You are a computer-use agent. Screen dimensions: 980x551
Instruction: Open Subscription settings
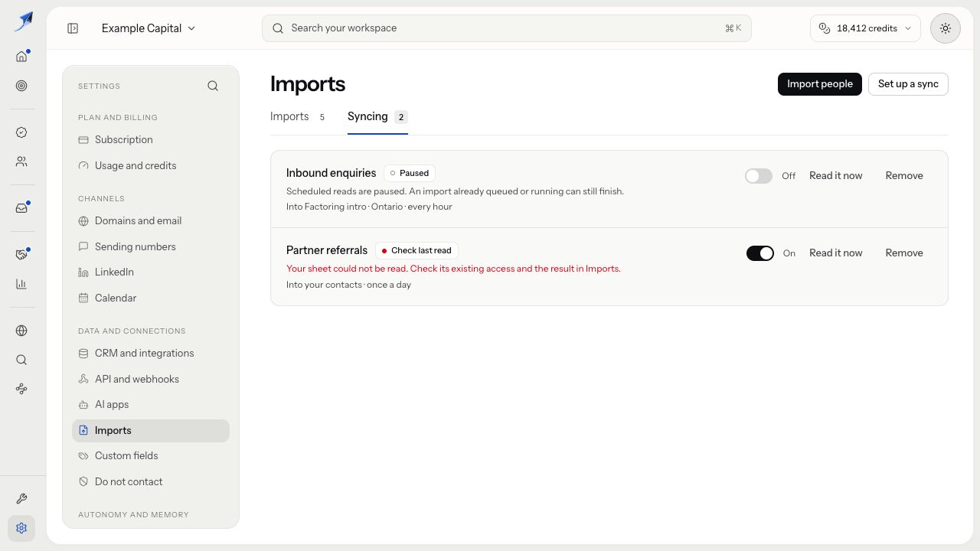pyautogui.click(x=151, y=140)
